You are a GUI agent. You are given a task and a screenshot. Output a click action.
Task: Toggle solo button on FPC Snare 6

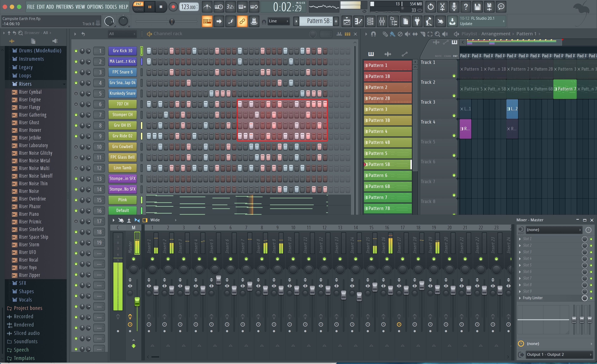[x=77, y=72]
